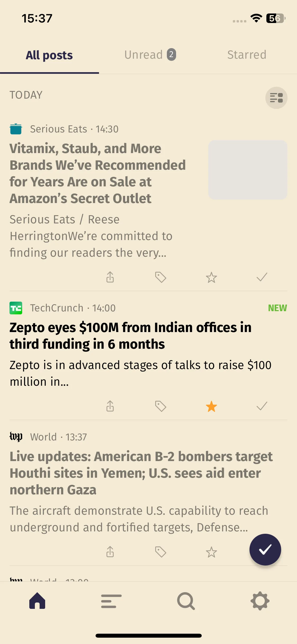Open the Vitamix article thumbnail image
Screen dimensions: 297x644
click(248, 170)
